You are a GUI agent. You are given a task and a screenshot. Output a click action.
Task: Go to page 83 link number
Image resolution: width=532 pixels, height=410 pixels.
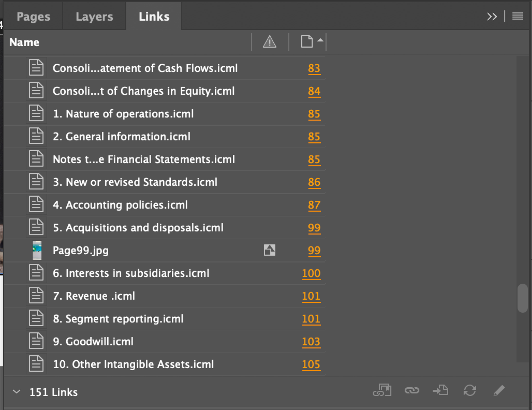(x=314, y=68)
